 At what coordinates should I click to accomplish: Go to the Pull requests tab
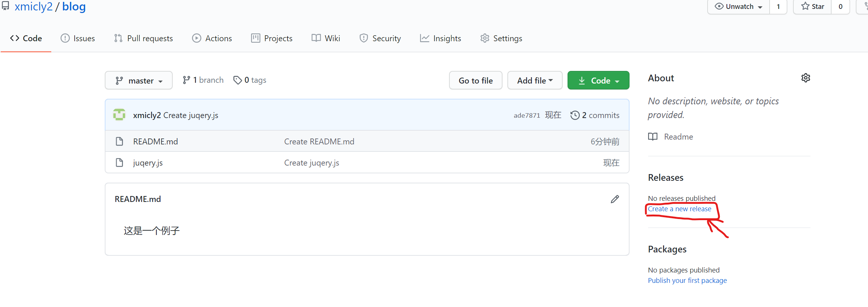[143, 38]
